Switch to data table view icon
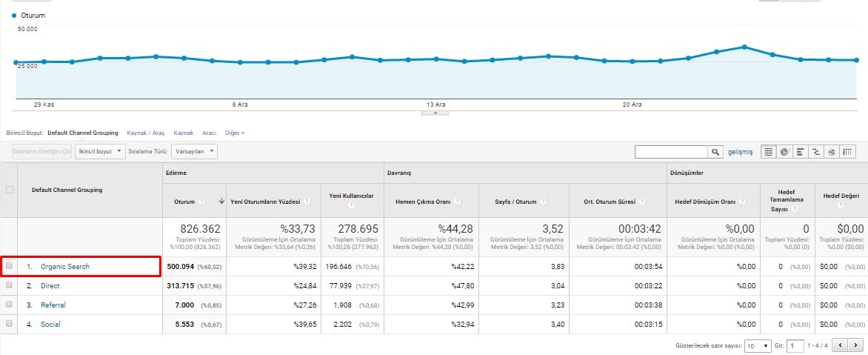This screenshot has width=868, height=355. coord(768,152)
